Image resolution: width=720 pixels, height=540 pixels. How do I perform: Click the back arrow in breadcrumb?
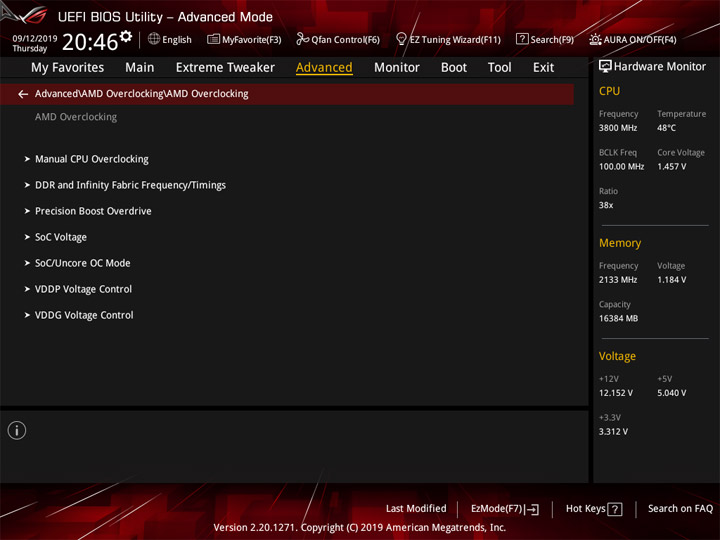23,94
